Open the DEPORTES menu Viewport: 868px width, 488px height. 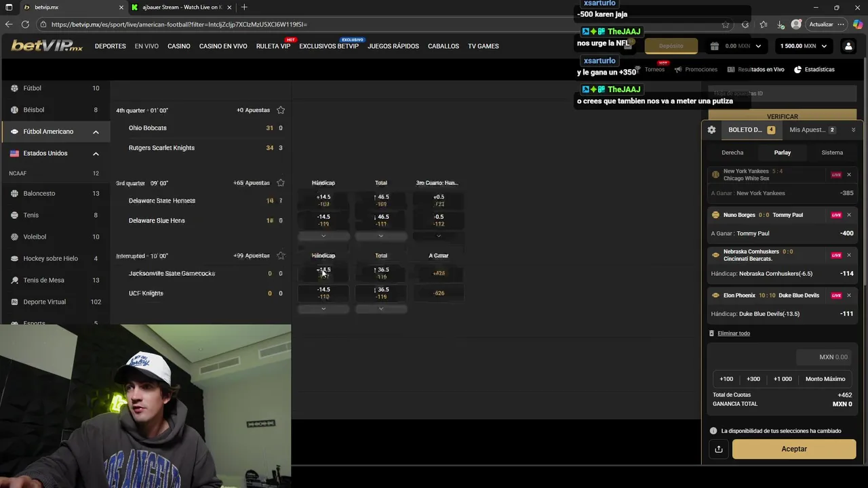coord(111,46)
